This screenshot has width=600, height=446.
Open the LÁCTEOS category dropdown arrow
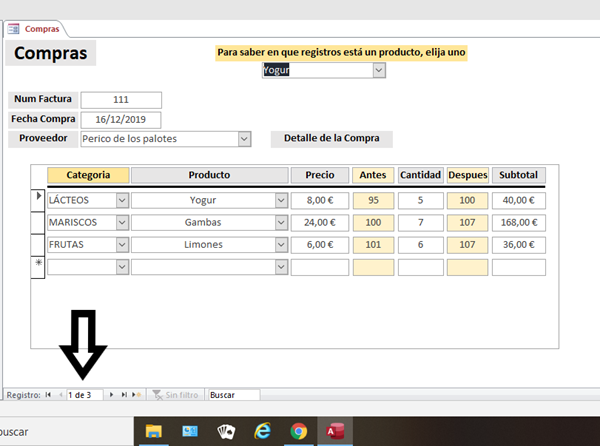122,200
